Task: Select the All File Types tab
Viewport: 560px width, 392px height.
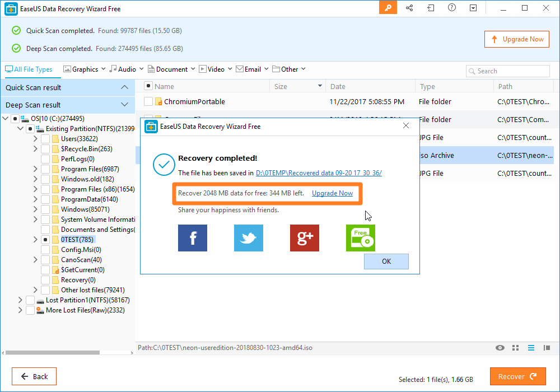Action: tap(29, 69)
